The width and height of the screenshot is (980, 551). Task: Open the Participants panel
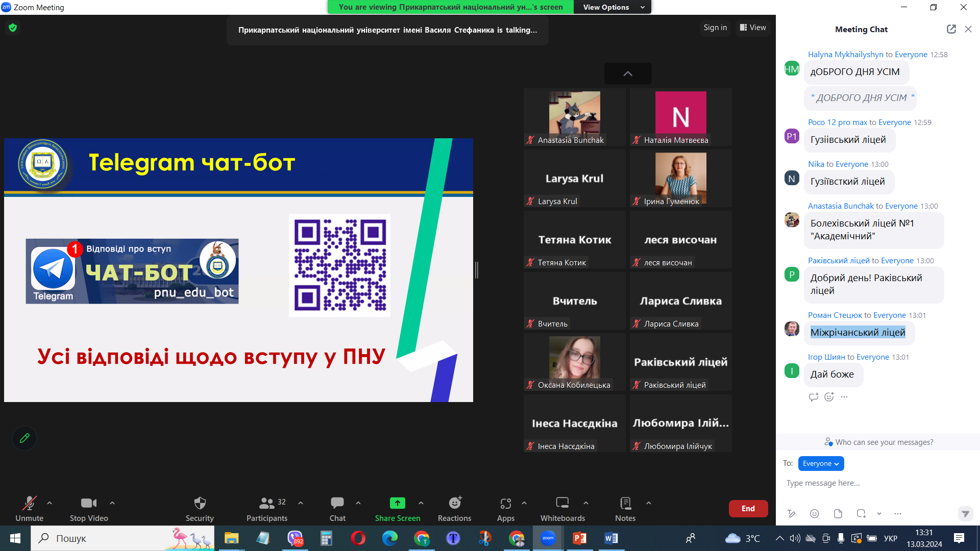(x=266, y=504)
